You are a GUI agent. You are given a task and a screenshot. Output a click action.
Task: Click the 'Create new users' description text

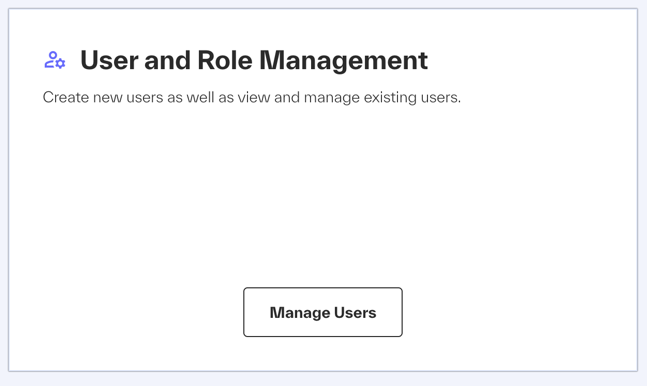(252, 97)
